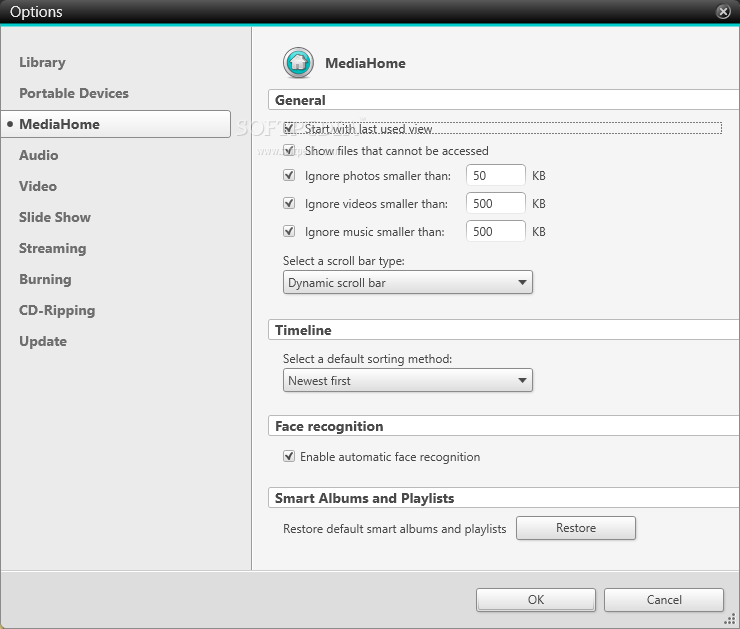Click Select a scroll bar type label
The height and width of the screenshot is (629, 740).
pos(344,261)
